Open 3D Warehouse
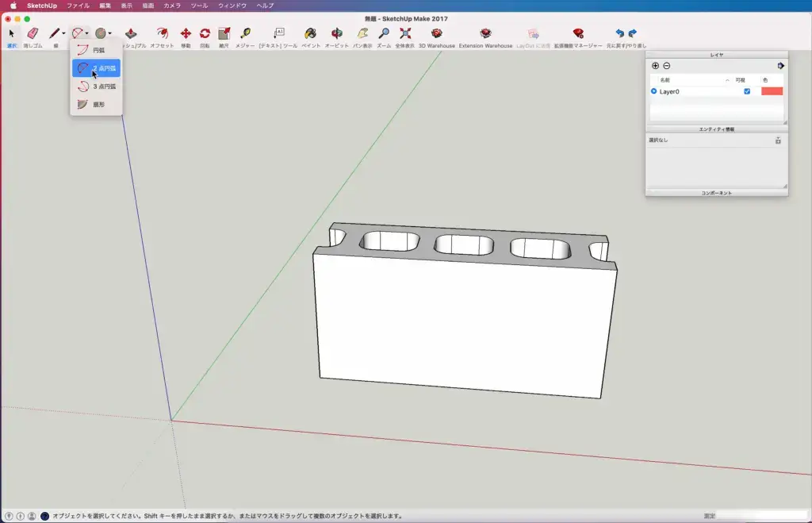 coord(437,33)
